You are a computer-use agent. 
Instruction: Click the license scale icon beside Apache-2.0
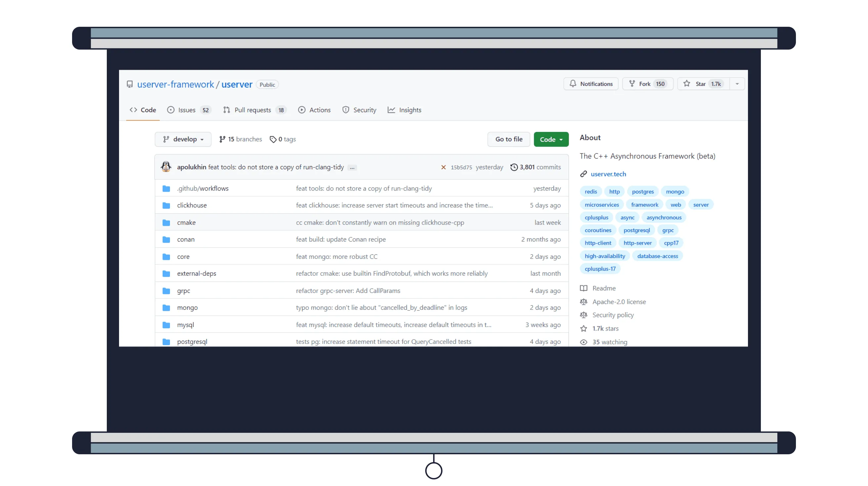coord(584,302)
